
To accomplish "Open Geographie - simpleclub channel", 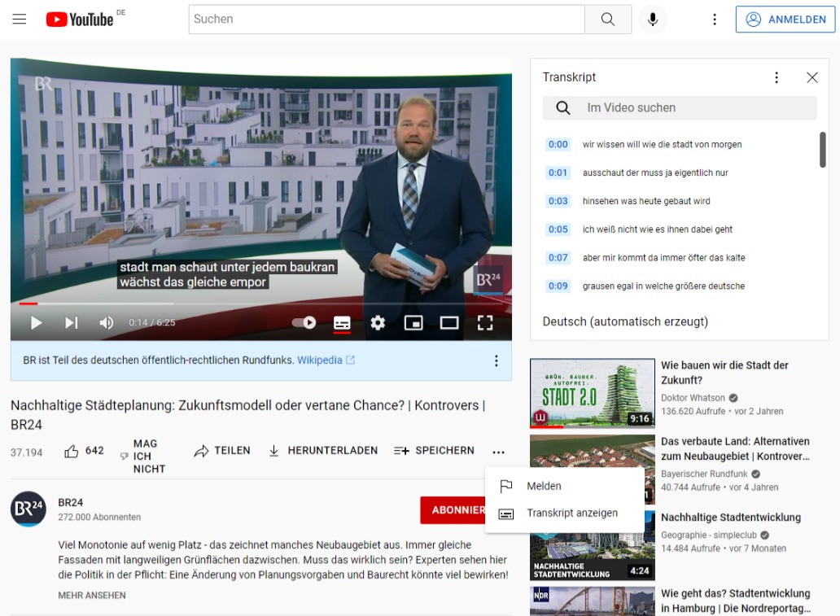I will [x=709, y=535].
